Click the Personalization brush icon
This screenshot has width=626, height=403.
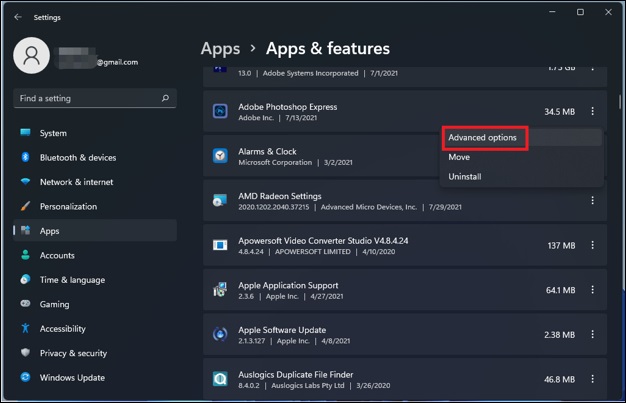tap(26, 206)
